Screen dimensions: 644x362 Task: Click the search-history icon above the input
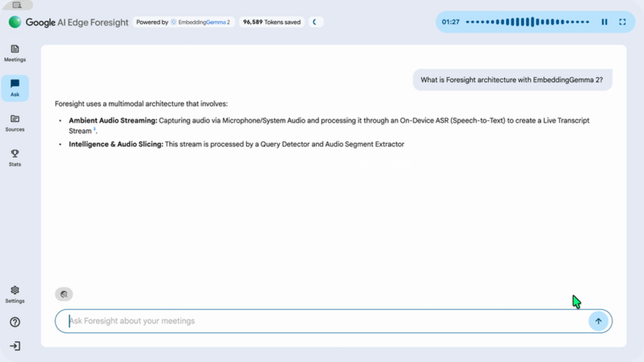[x=64, y=294]
